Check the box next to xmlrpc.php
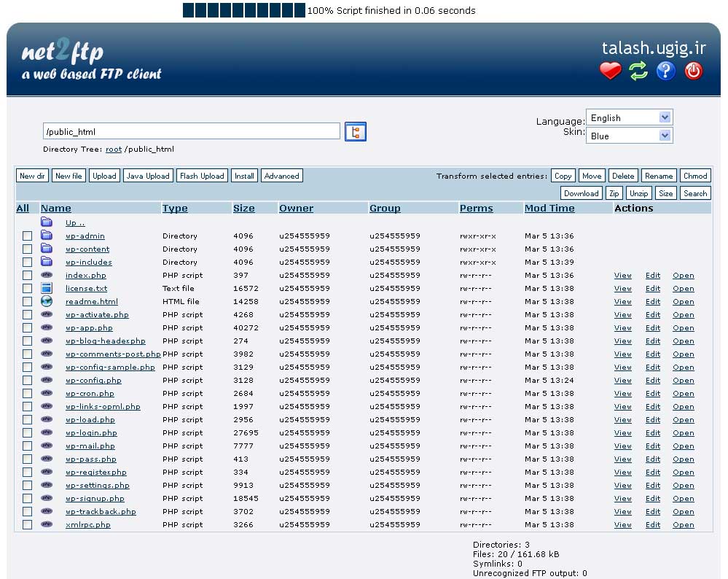The width and height of the screenshot is (728, 579). (27, 525)
